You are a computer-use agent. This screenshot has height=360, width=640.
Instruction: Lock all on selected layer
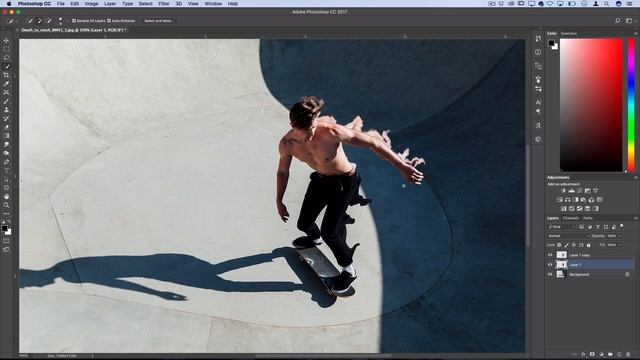pos(589,245)
